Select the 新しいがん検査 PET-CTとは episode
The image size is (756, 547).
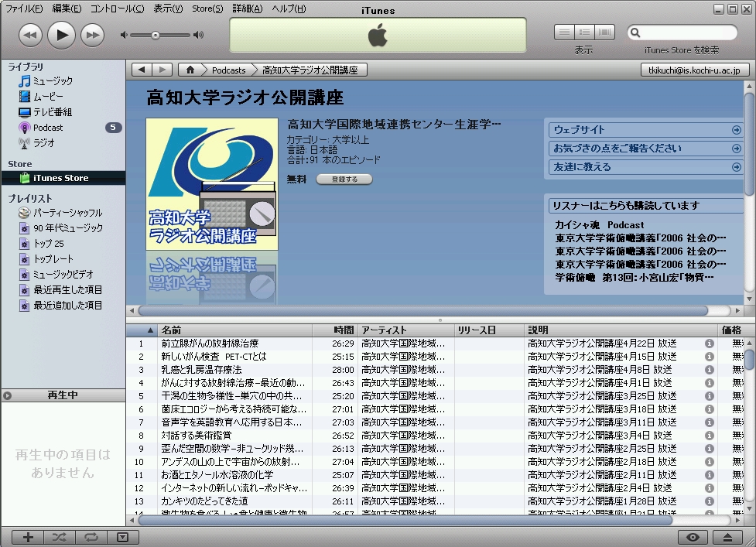point(436,357)
